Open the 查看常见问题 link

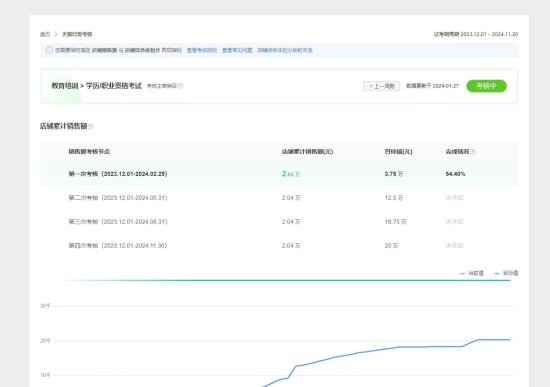click(x=237, y=51)
